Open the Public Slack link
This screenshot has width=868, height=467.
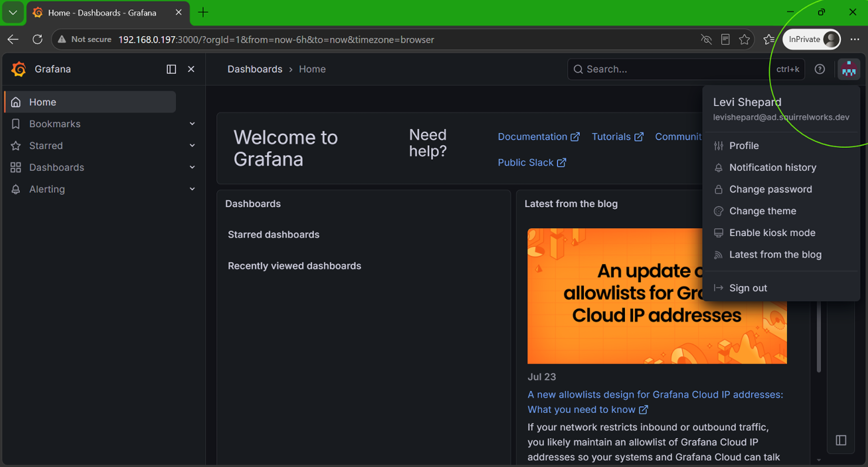[532, 163]
